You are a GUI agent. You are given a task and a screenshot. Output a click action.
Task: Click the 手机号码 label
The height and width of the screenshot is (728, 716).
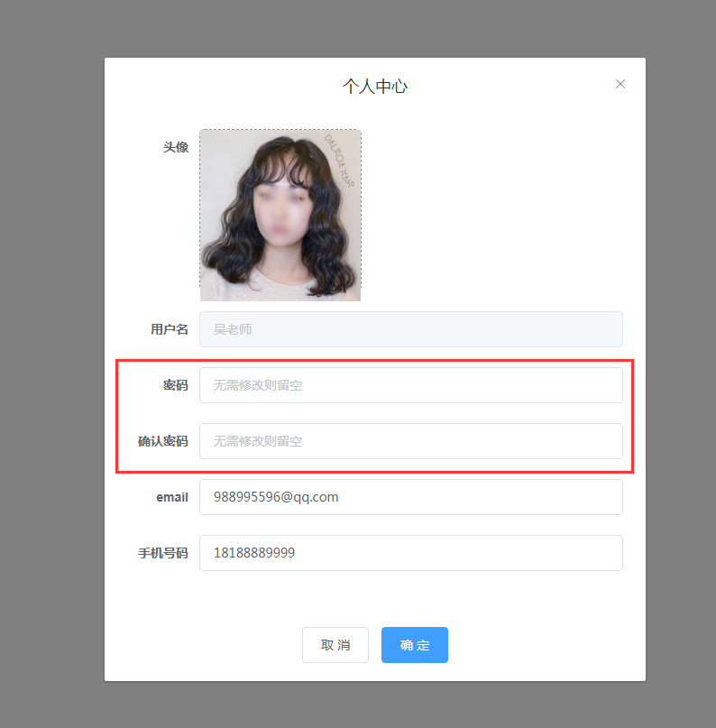point(163,553)
